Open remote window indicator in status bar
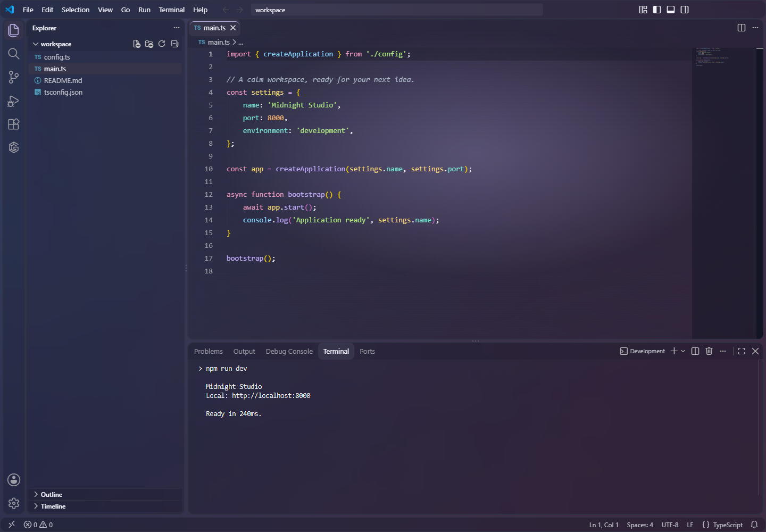 click(x=12, y=525)
